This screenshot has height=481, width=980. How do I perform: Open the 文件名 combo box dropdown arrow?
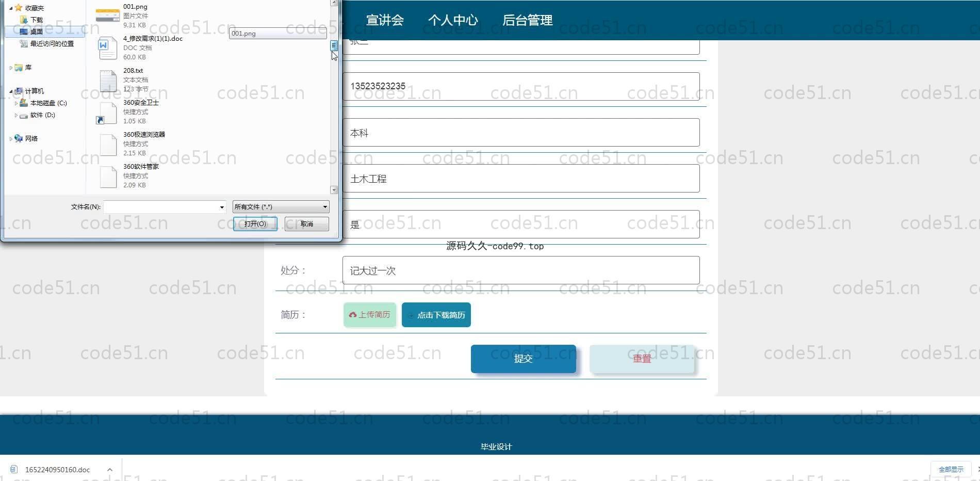[x=222, y=207]
